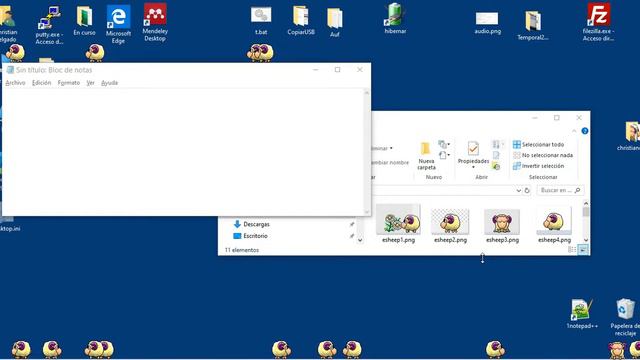The image size is (640, 360).
Task: Click Explorer help question mark icon
Action: click(585, 131)
